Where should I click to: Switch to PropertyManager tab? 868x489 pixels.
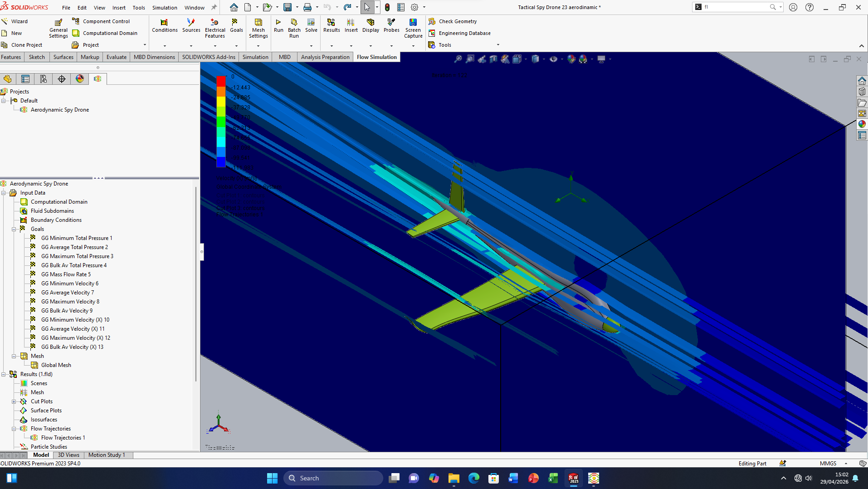(x=25, y=79)
